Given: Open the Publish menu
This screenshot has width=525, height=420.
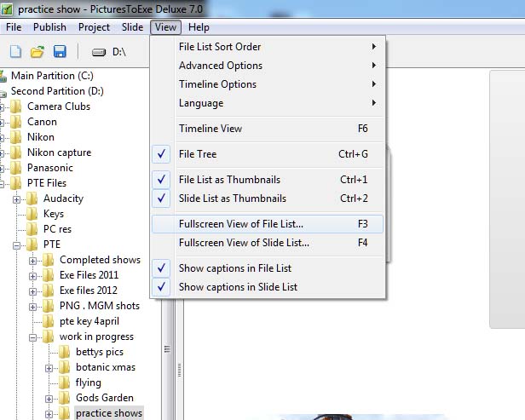Looking at the screenshot, I should (49, 27).
